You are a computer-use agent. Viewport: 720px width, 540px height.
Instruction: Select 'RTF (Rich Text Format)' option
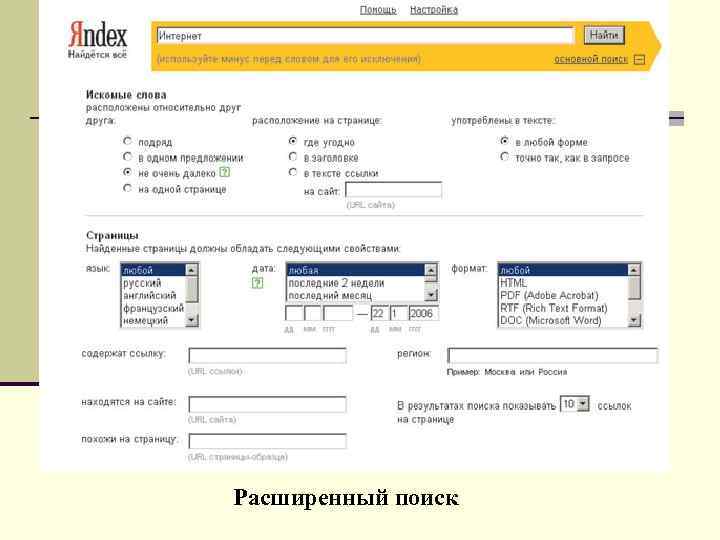point(563,308)
